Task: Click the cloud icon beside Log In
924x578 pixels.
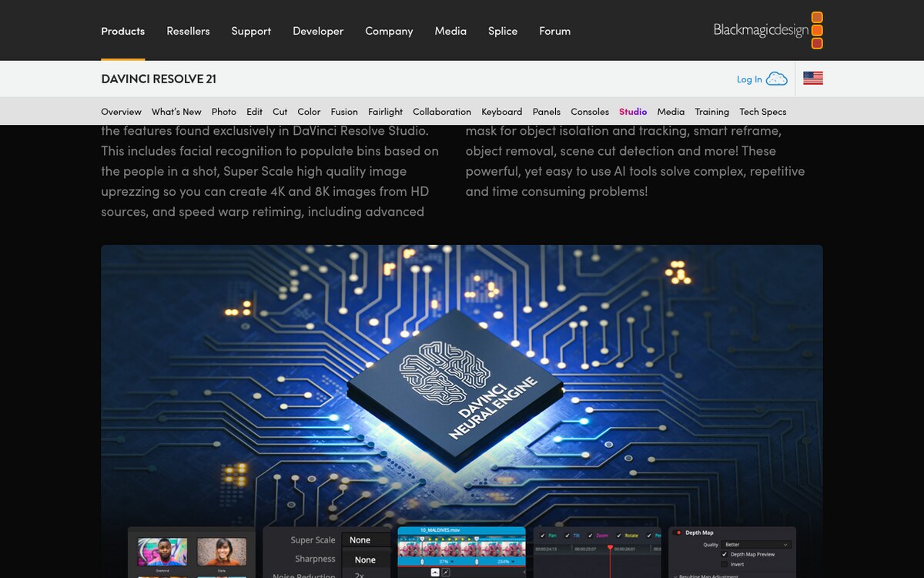Action: (777, 79)
